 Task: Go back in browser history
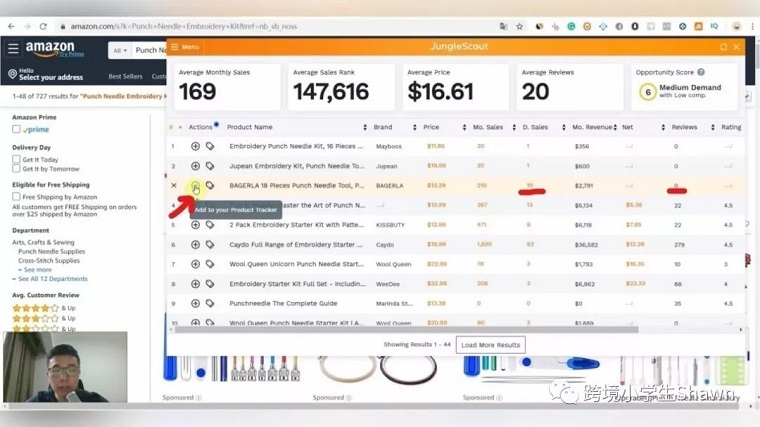pyautogui.click(x=11, y=26)
